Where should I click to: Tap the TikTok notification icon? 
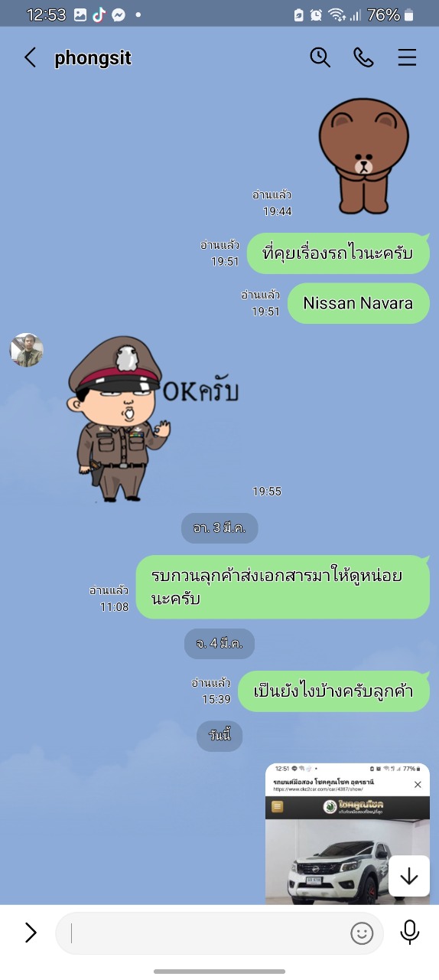point(99,15)
